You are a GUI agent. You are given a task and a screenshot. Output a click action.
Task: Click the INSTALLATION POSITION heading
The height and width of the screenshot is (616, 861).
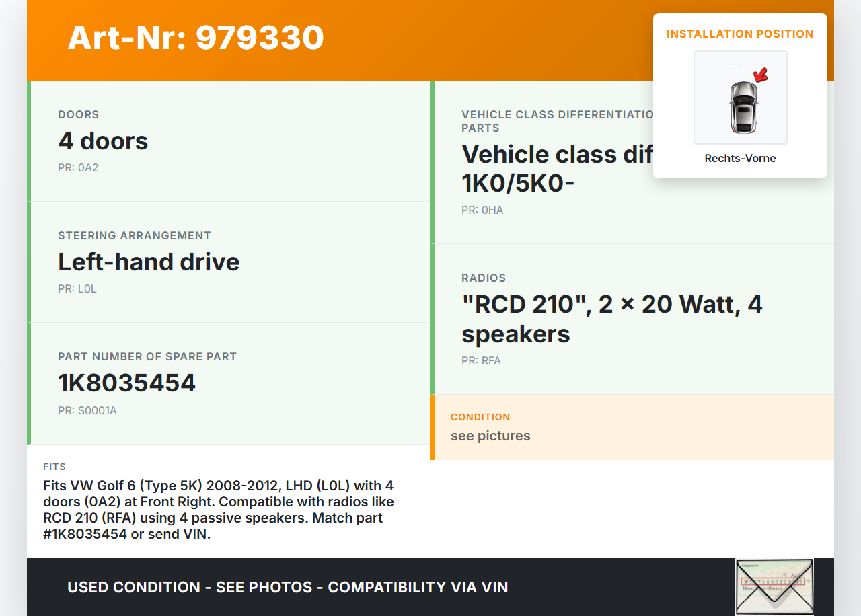pos(740,34)
